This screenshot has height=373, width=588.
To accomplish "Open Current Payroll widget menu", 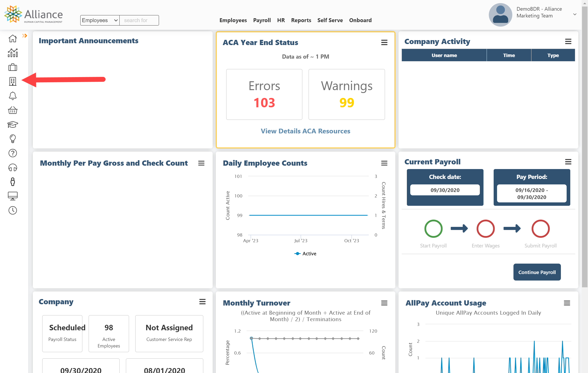I will click(568, 162).
